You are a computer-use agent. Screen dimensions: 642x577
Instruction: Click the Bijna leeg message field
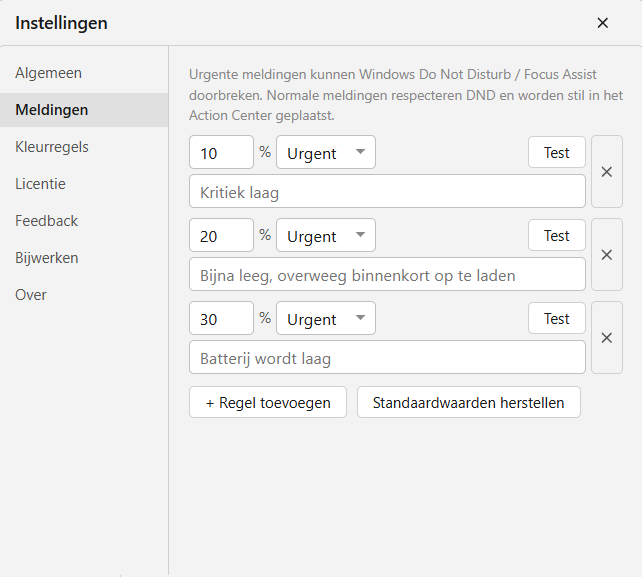(x=387, y=274)
